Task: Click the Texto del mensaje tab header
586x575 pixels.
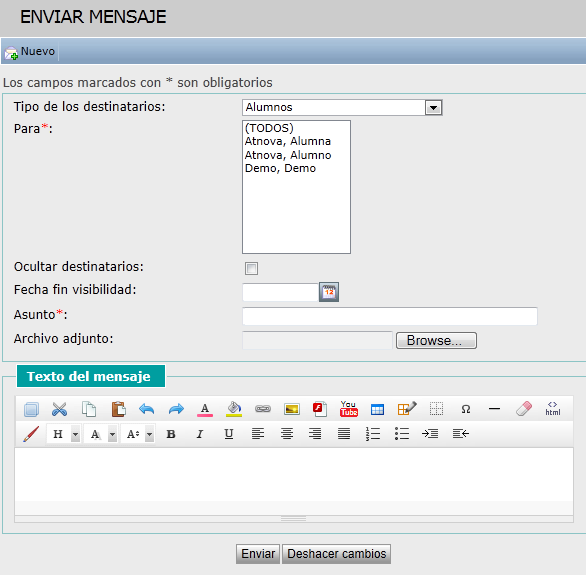Action: (x=91, y=376)
